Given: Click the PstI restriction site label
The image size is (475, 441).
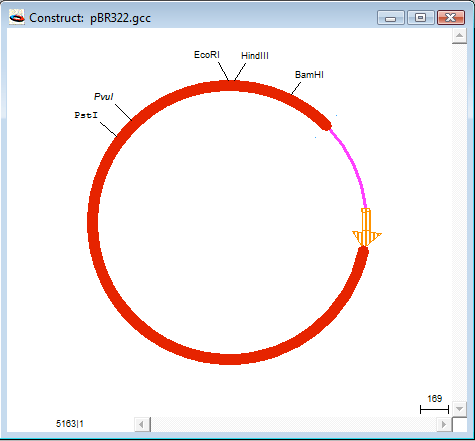Looking at the screenshot, I should [x=86, y=115].
